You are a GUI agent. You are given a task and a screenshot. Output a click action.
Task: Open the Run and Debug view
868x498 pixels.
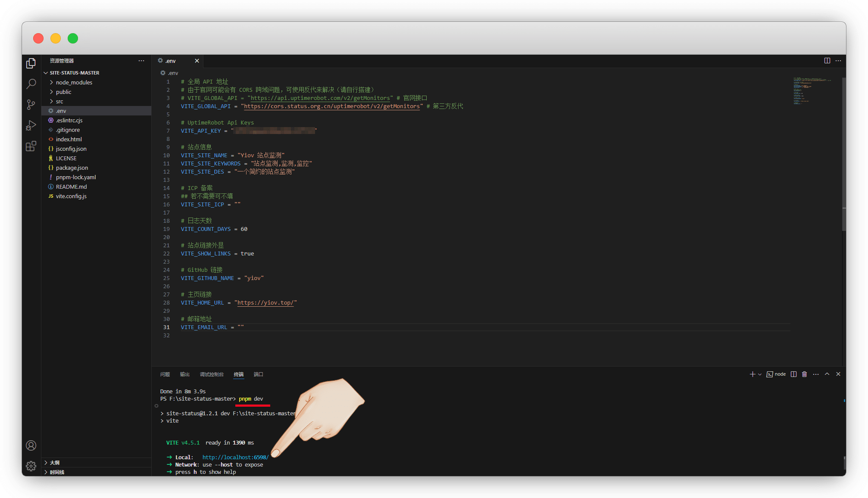pyautogui.click(x=31, y=125)
